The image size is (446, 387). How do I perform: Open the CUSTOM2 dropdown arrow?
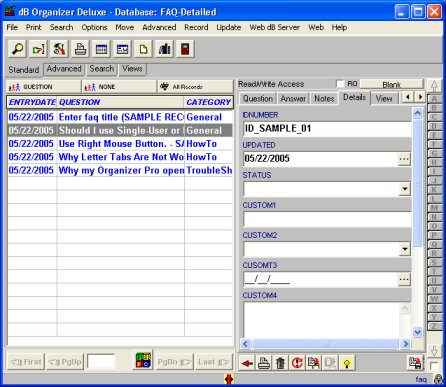click(x=404, y=249)
